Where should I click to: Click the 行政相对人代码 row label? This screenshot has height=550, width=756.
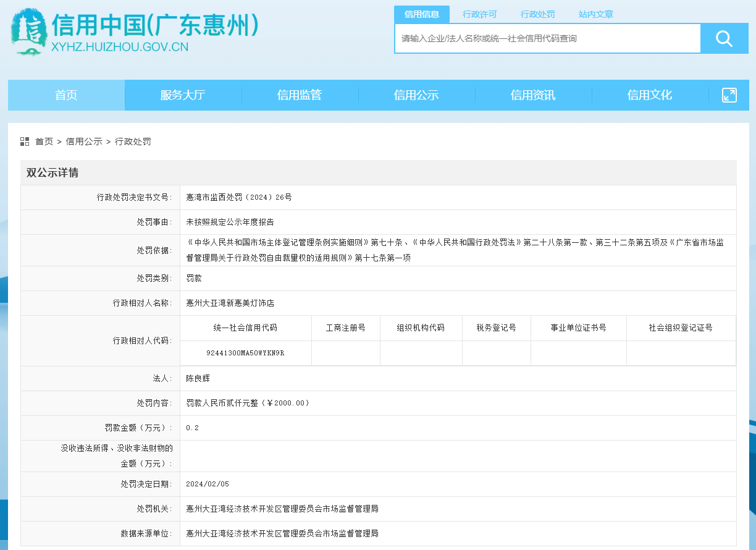pos(143,341)
